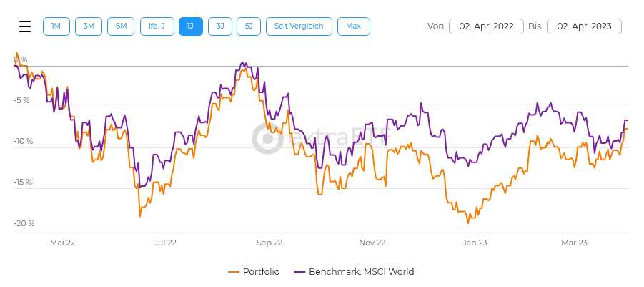Choose the lfd. J range
The width and height of the screenshot is (644, 287).
point(157,26)
